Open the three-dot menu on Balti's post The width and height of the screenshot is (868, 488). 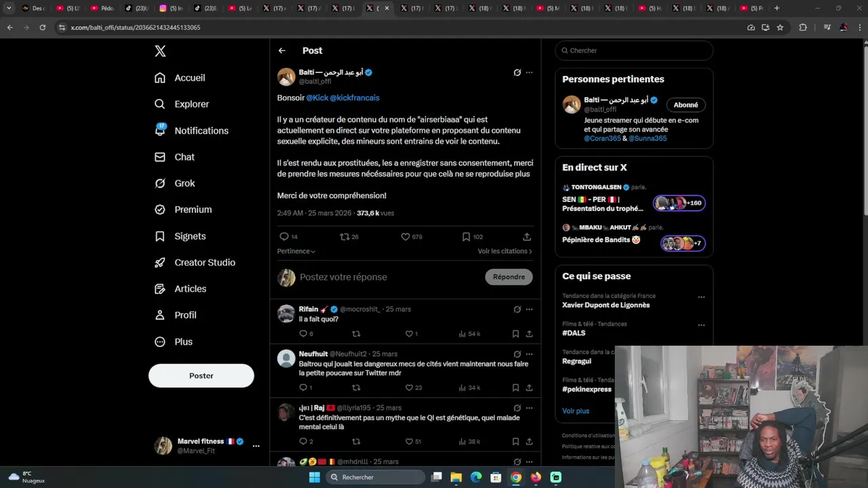(x=529, y=73)
